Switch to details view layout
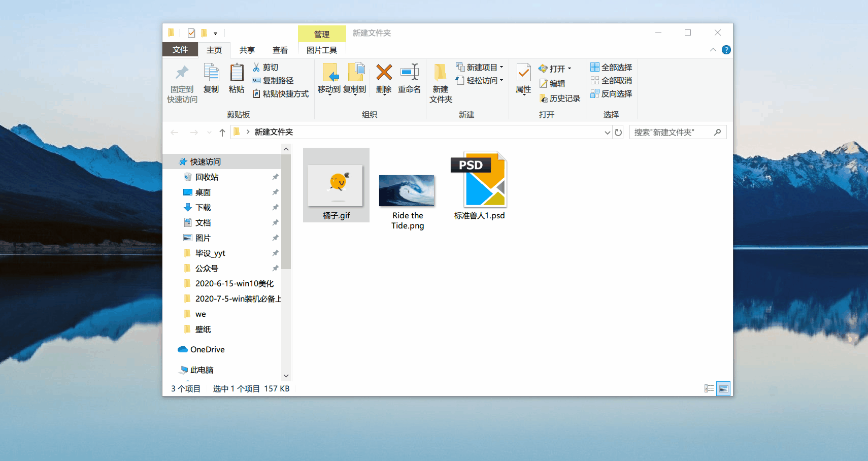 tap(709, 388)
